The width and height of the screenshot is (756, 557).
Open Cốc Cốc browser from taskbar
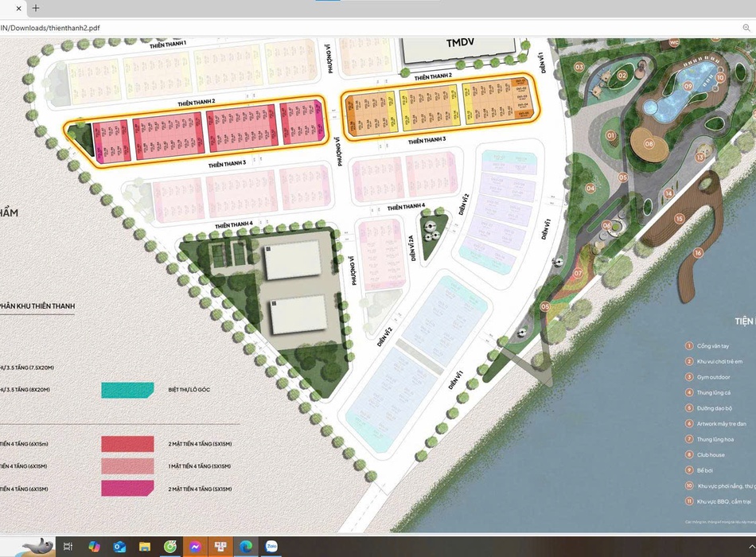pyautogui.click(x=170, y=547)
